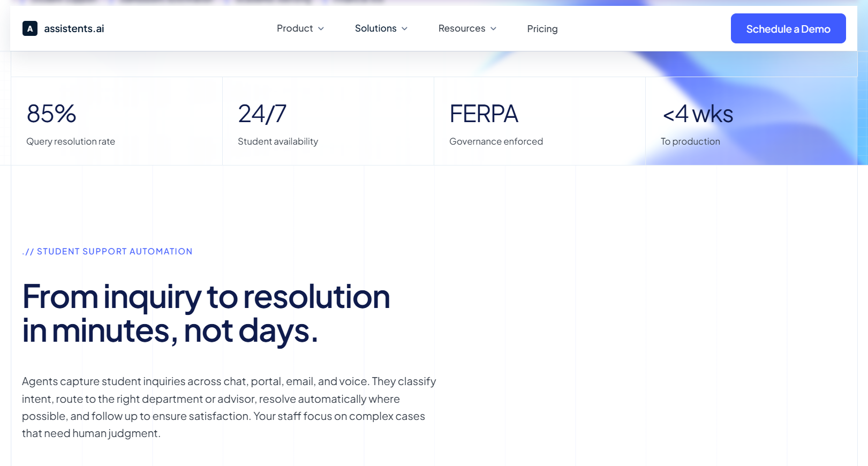
Task: Expand the Resources chevron arrow
Action: (x=493, y=29)
